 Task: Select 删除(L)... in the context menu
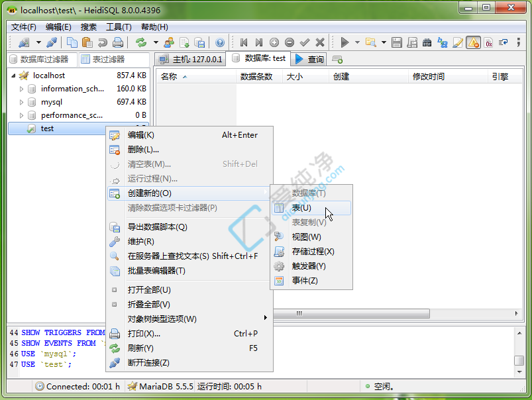189,150
